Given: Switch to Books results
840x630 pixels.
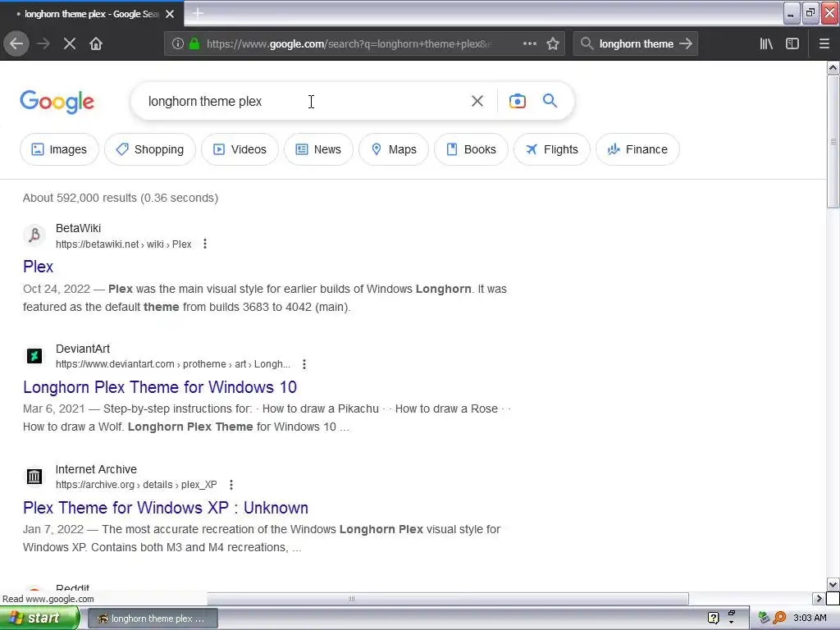Looking at the screenshot, I should pyautogui.click(x=472, y=149).
